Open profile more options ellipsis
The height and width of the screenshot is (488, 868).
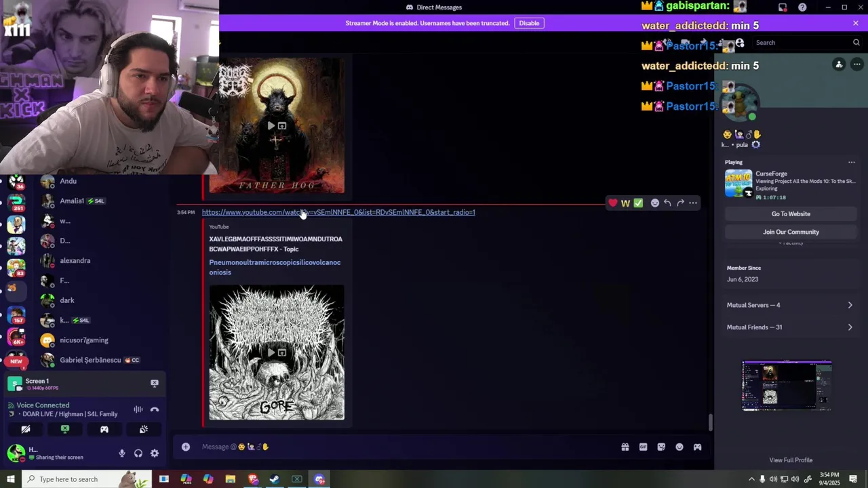pyautogui.click(x=857, y=64)
